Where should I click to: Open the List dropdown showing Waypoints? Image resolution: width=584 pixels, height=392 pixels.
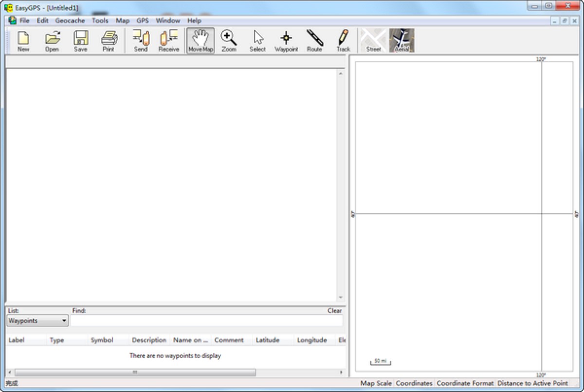pos(36,321)
